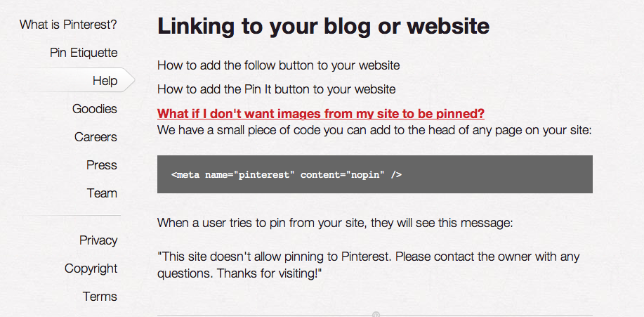Click the Linking to your blog heading
Image resolution: width=644 pixels, height=317 pixels.
[x=323, y=26]
